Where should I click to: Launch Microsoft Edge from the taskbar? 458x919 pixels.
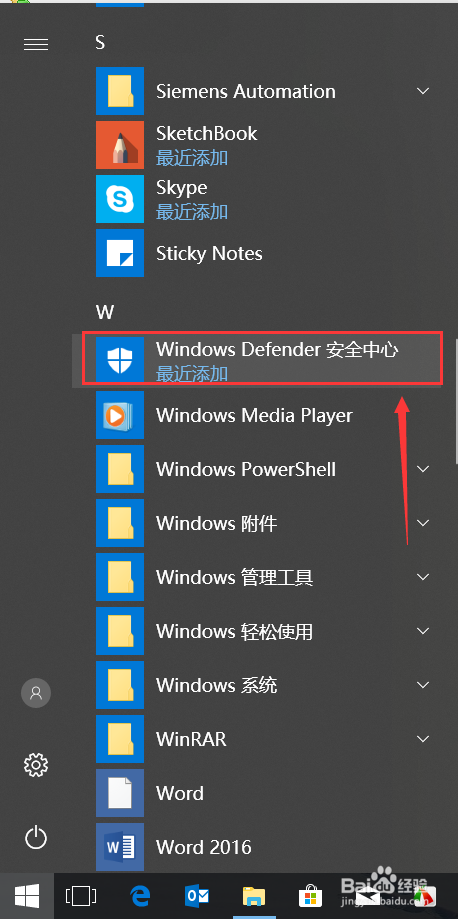click(140, 896)
